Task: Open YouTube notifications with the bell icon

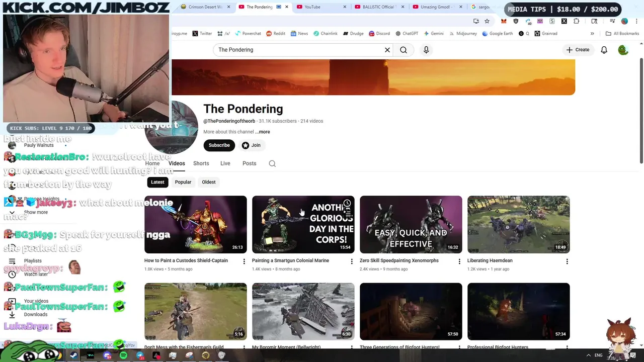Action: tap(604, 50)
